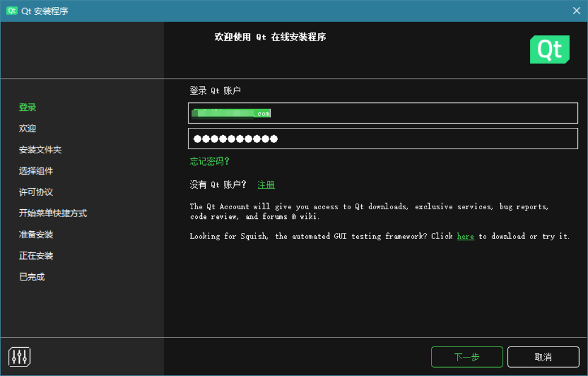Click the 欢迎使用 Qt 在线安装程序 title
The width and height of the screenshot is (588, 376).
pyautogui.click(x=270, y=37)
